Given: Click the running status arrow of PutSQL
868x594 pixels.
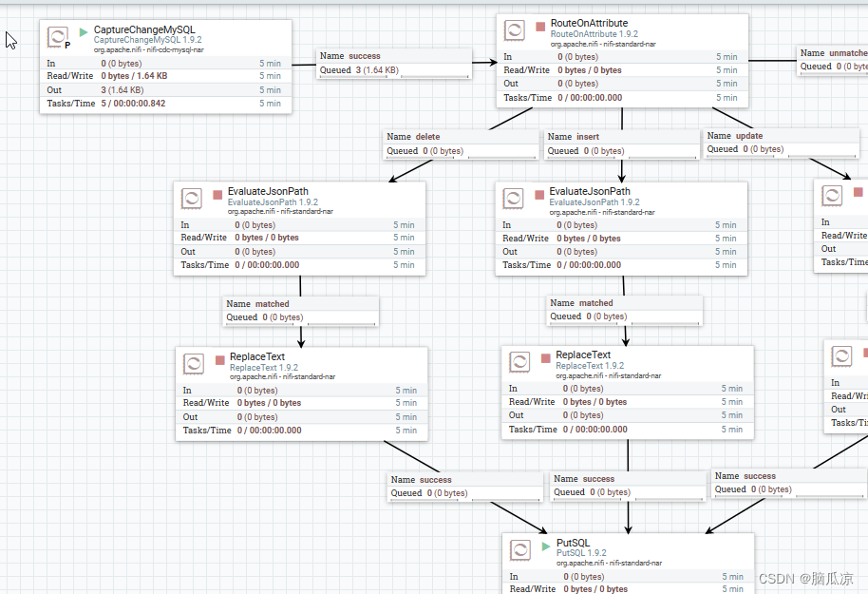Looking at the screenshot, I should [546, 546].
